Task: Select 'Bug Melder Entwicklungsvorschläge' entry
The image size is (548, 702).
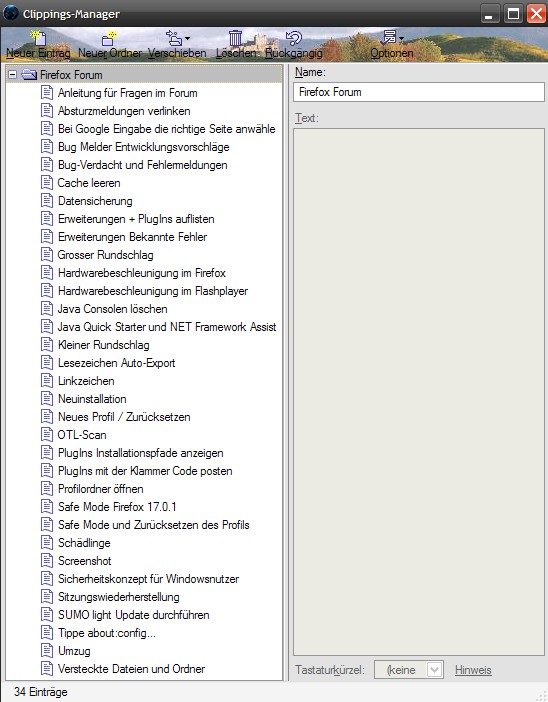Action: pyautogui.click(x=143, y=147)
